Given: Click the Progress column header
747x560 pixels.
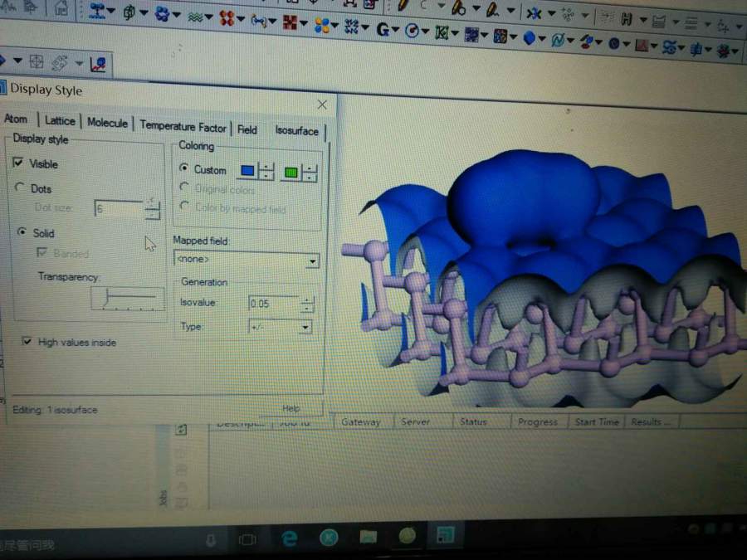Looking at the screenshot, I should 537,422.
